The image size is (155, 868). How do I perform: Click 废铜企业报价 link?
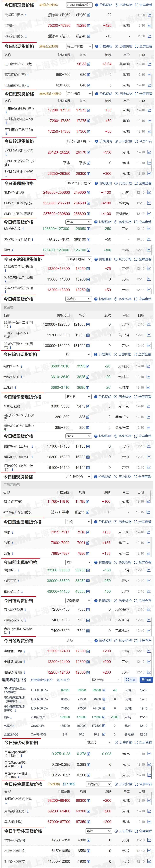49,5
